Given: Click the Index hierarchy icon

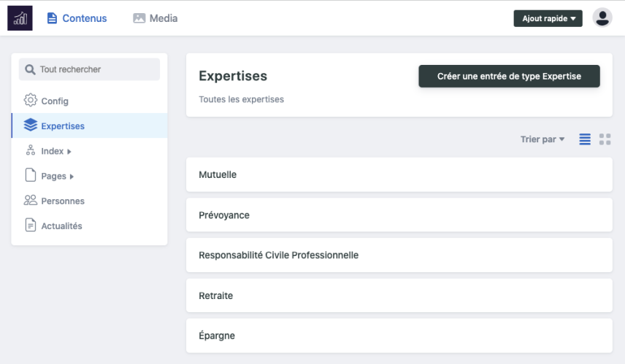Looking at the screenshot, I should pos(31,151).
